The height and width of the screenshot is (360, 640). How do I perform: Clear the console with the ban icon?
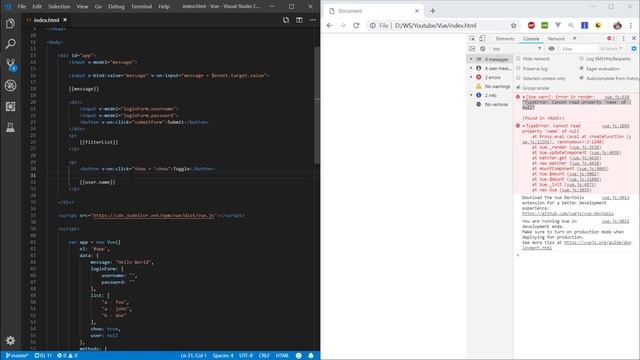click(x=482, y=49)
